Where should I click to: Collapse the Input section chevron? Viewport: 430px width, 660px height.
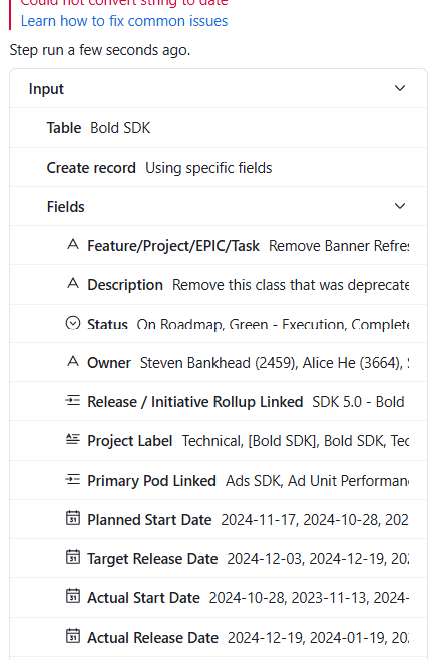(400, 88)
